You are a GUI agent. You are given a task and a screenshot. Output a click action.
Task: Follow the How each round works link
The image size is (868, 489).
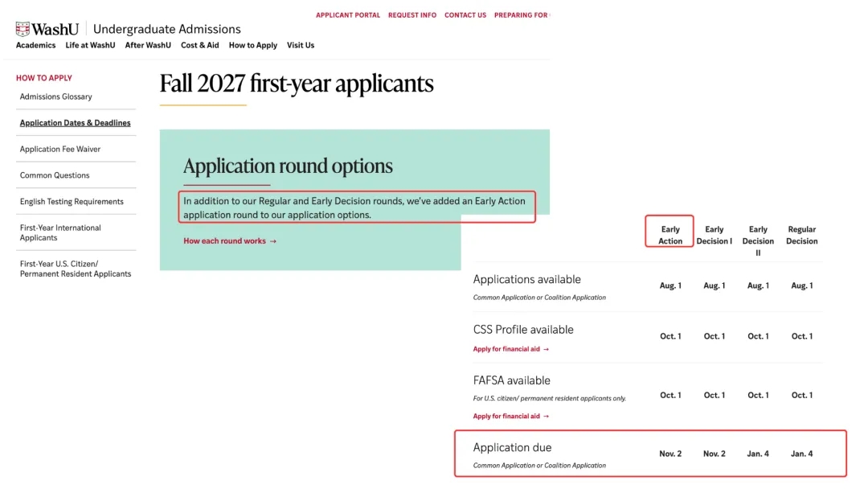click(x=230, y=241)
